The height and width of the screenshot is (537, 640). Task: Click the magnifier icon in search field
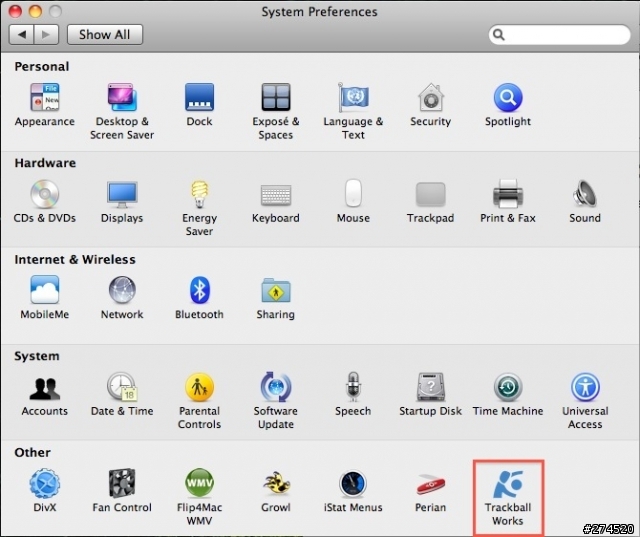[x=498, y=35]
